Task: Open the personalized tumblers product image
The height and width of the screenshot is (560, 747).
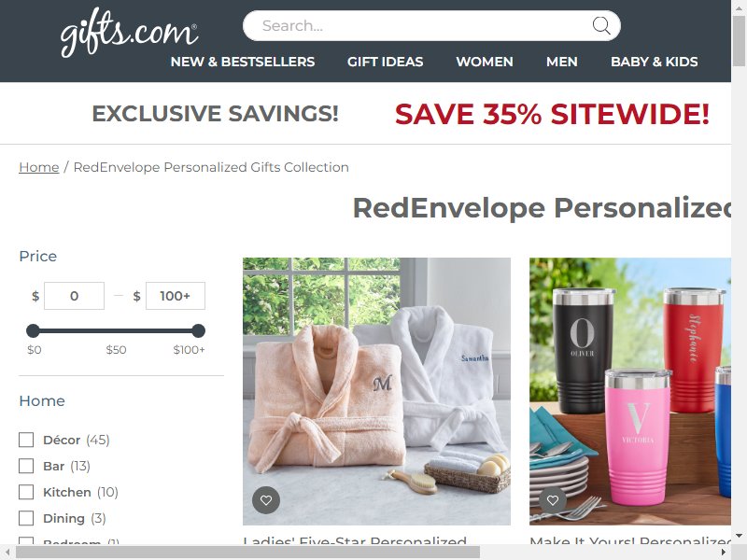Action: tap(629, 391)
